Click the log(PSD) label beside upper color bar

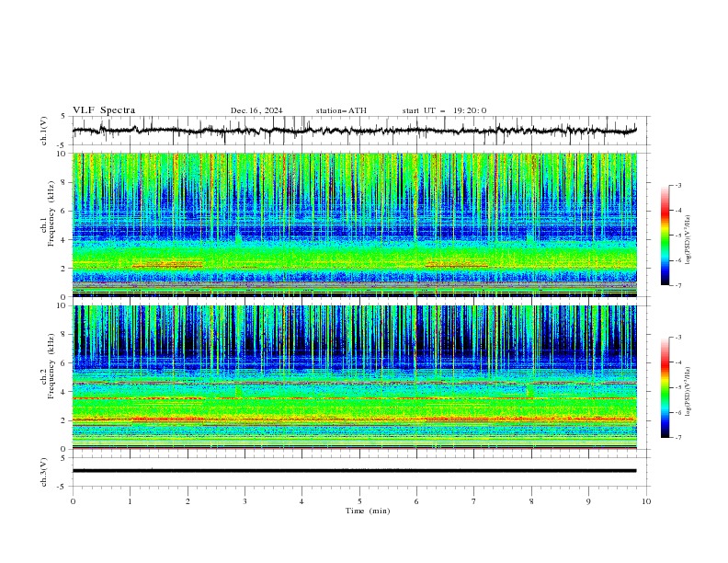click(688, 240)
